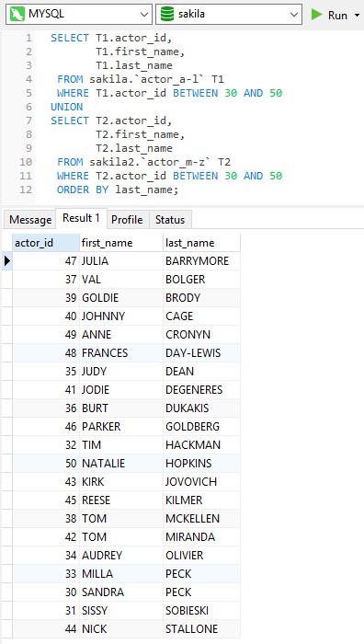364x644 pixels.
Task: Click the actor_id column header
Action: coord(46,243)
